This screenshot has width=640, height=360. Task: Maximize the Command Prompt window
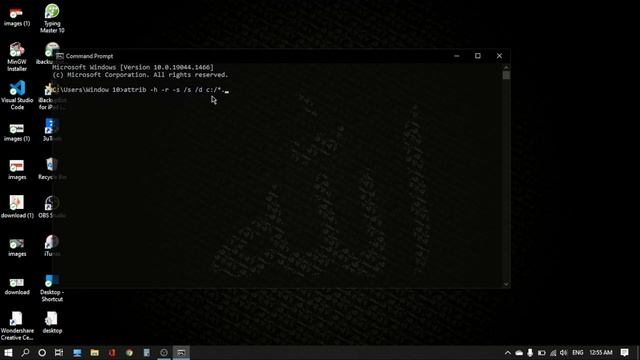pos(478,56)
